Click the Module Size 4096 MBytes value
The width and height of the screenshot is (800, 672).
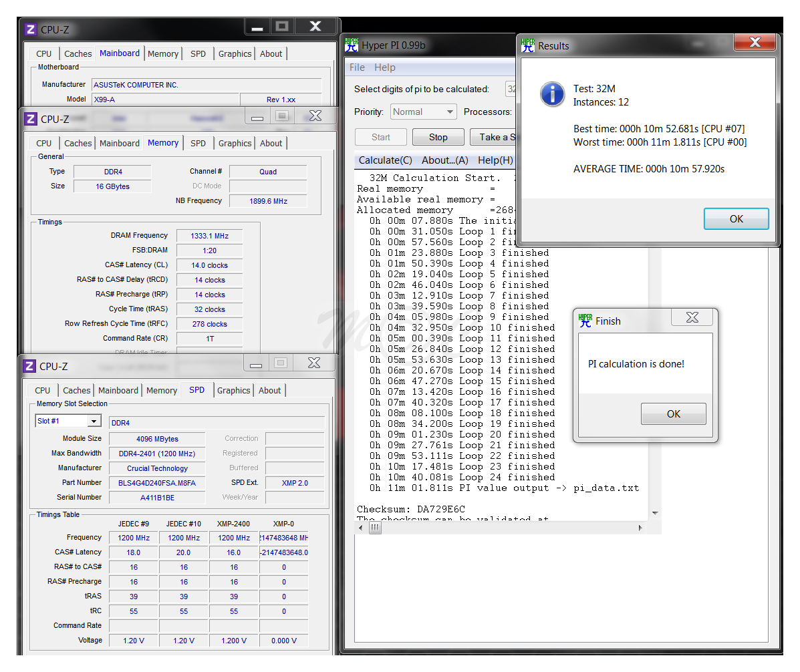click(x=157, y=438)
